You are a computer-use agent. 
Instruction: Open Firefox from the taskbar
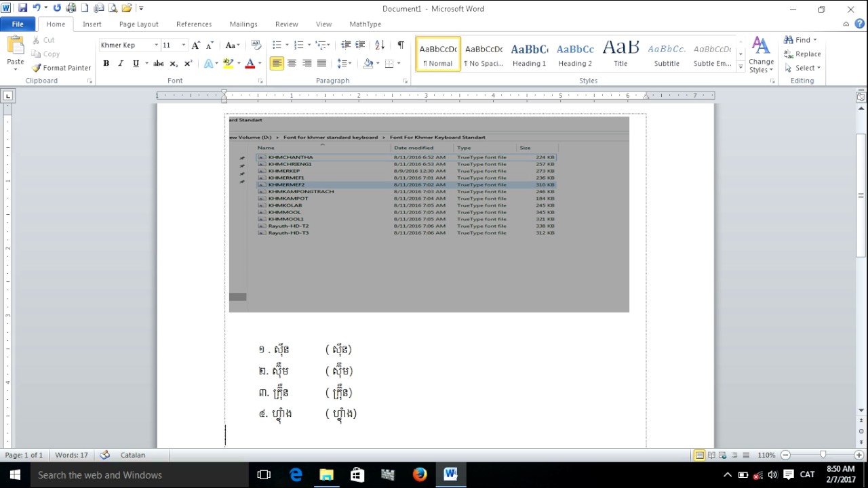420,474
